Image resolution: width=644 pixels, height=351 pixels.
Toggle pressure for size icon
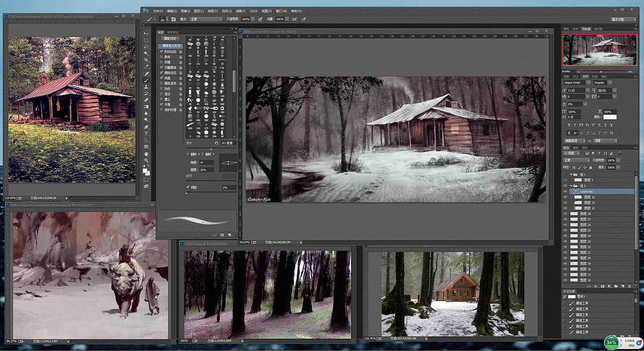pyautogui.click(x=303, y=19)
